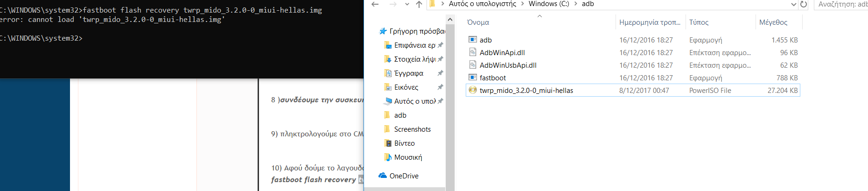Refresh the adb folder view

804,4
